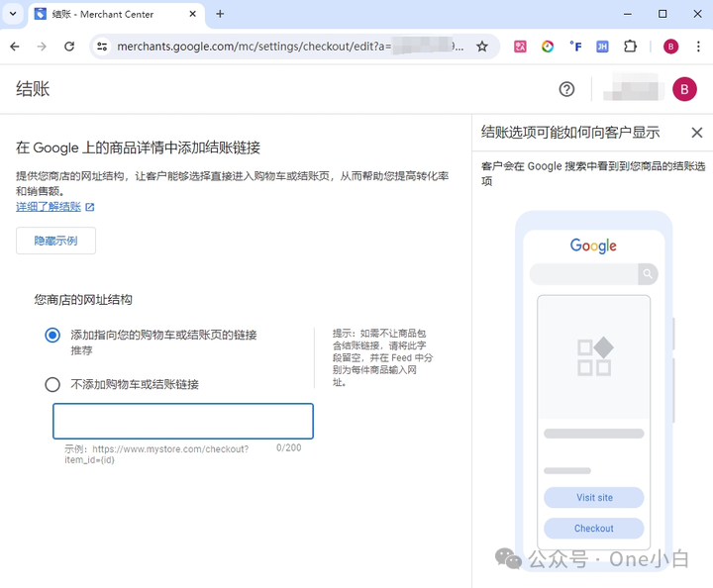Click the 隐藏示例 button
This screenshot has width=713, height=588.
[55, 241]
